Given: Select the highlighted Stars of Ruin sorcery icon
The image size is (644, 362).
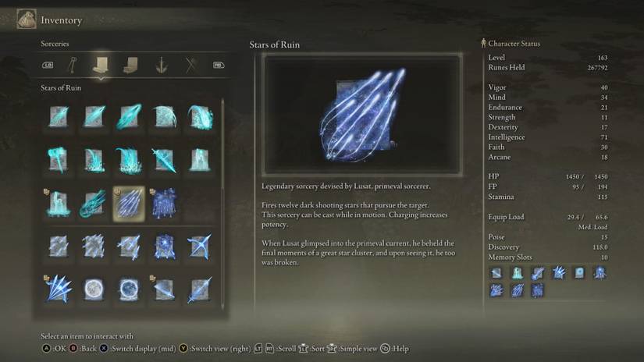Looking at the screenshot, I should click(x=129, y=204).
